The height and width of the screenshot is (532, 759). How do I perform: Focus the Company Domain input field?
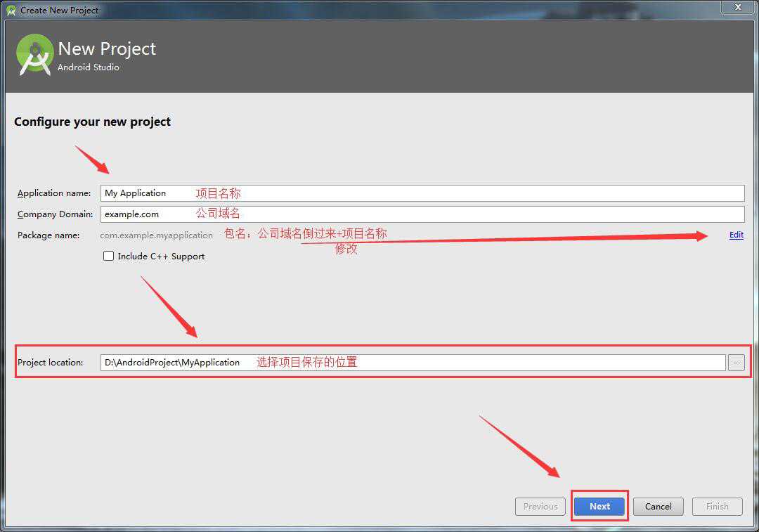422,214
